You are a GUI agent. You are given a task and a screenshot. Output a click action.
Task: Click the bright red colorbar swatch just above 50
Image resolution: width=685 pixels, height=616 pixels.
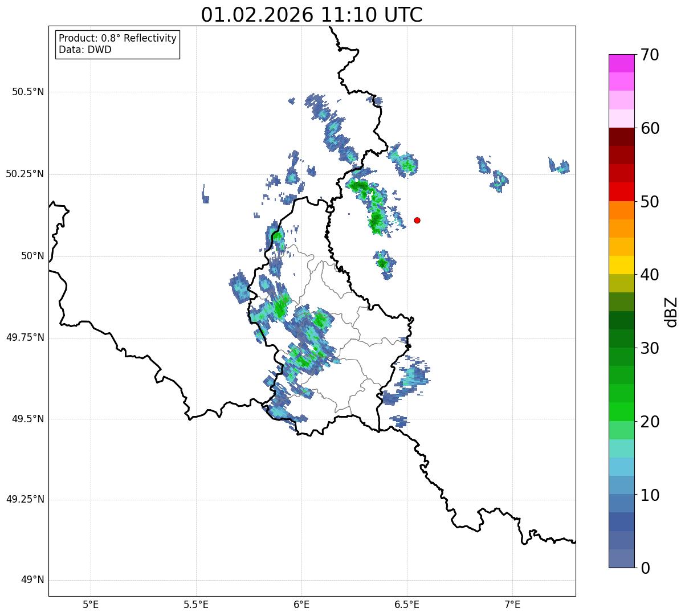pos(621,191)
